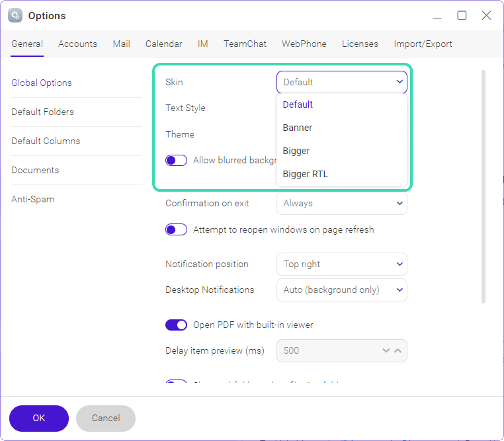504x441 pixels.
Task: Toggle Allow blurred background switch
Action: pyautogui.click(x=176, y=160)
